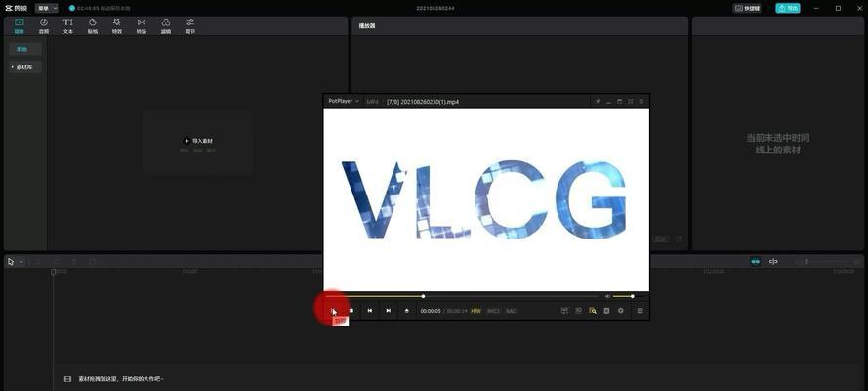
Task: Click the delete icon in timeline toolbar
Action: pyautogui.click(x=93, y=262)
